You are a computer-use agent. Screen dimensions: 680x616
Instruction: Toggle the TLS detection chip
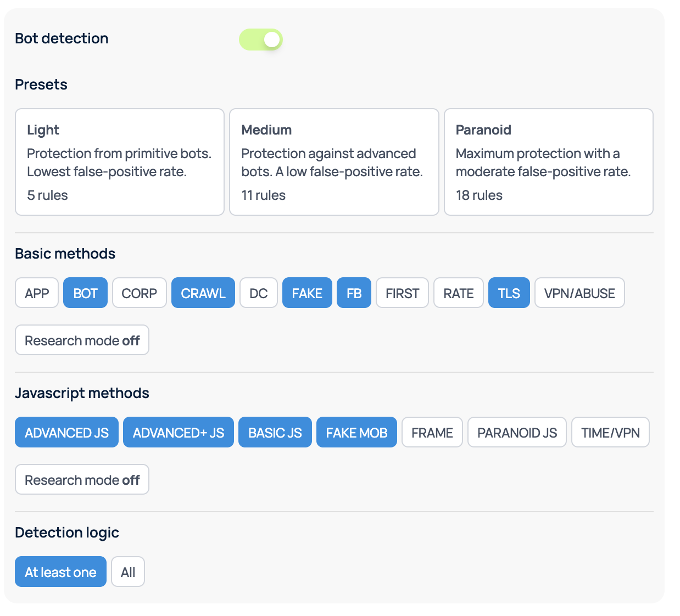tap(509, 293)
